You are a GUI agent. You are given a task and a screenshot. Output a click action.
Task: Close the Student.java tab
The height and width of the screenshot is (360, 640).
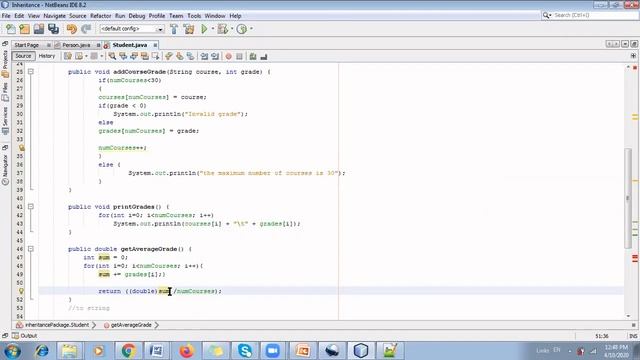155,45
